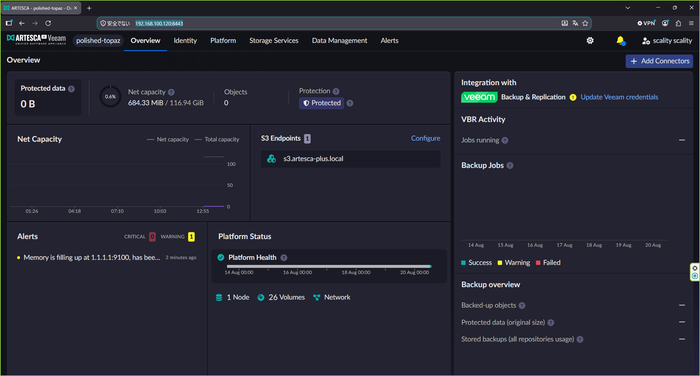Open the settings gear icon

(590, 41)
